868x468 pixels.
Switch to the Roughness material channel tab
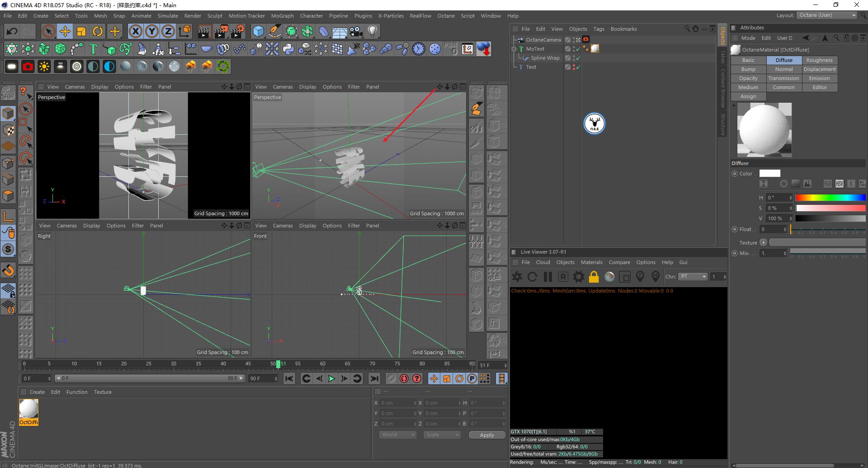point(819,60)
